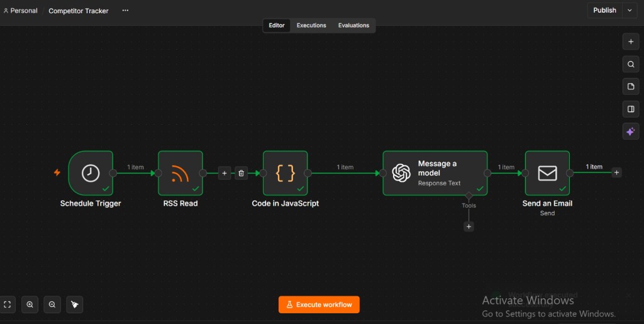644x324 pixels.
Task: Add a tool to Message a model
Action: point(469,226)
